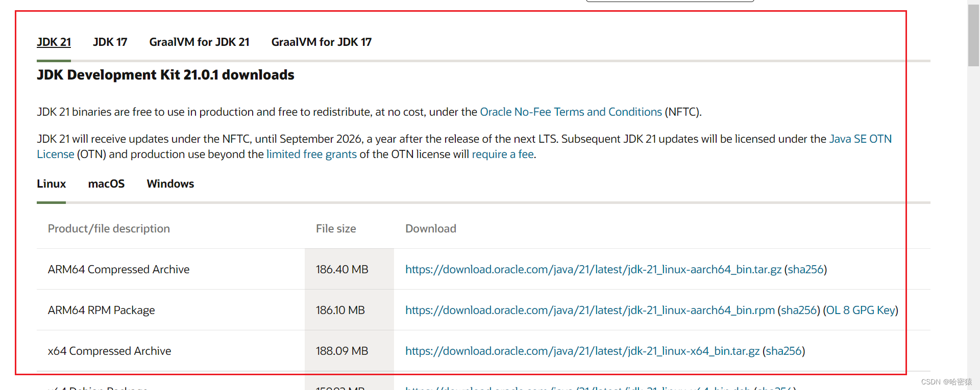Screen dimensions: 980x390
Task: Select the ARM64 Compressed Archive row label
Action: (x=118, y=269)
